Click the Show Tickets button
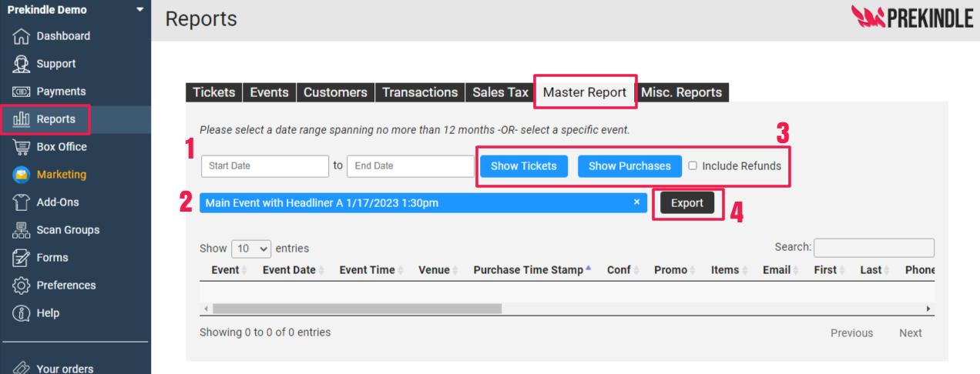This screenshot has height=374, width=980. (524, 166)
